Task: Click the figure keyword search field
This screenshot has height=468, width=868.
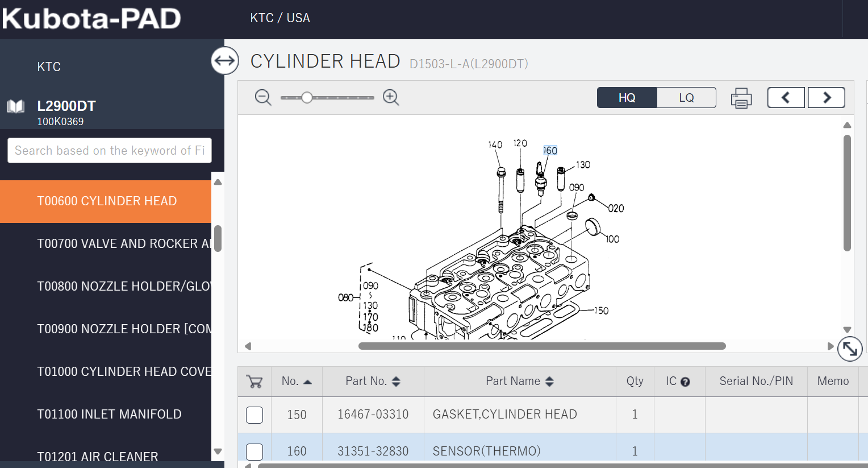Action: coord(110,151)
